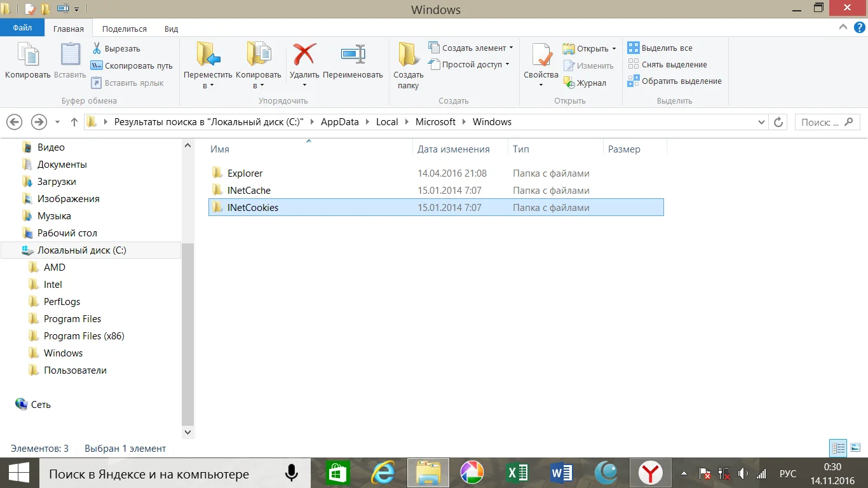Cut selection with the Вырезать button
This screenshot has width=868, height=488.
click(x=116, y=48)
